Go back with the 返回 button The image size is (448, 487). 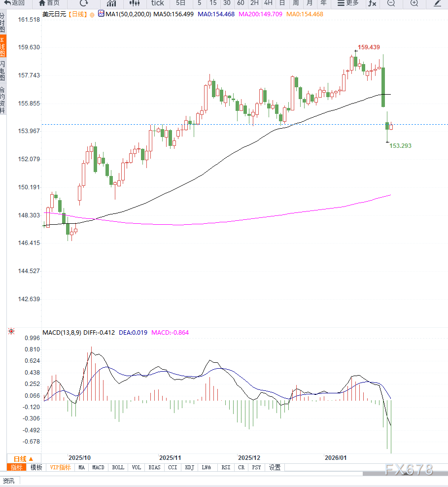15,3
